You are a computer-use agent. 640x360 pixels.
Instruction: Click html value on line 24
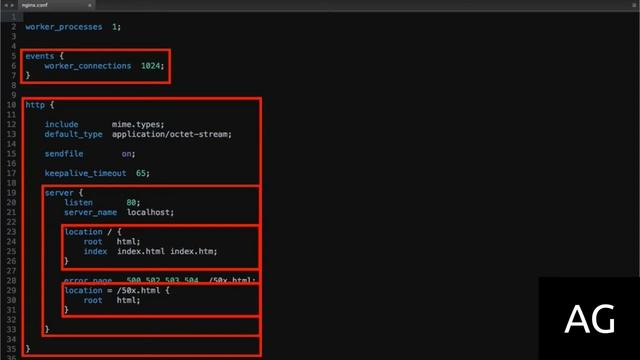(x=126, y=242)
